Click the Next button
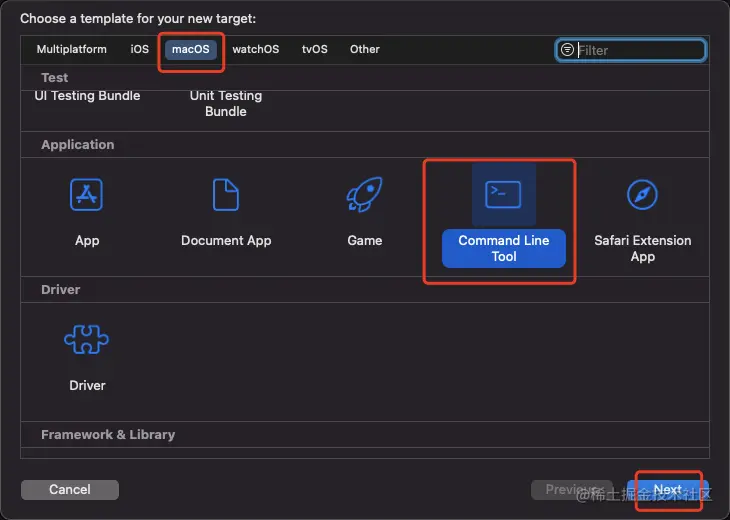The height and width of the screenshot is (520, 730). click(x=668, y=490)
